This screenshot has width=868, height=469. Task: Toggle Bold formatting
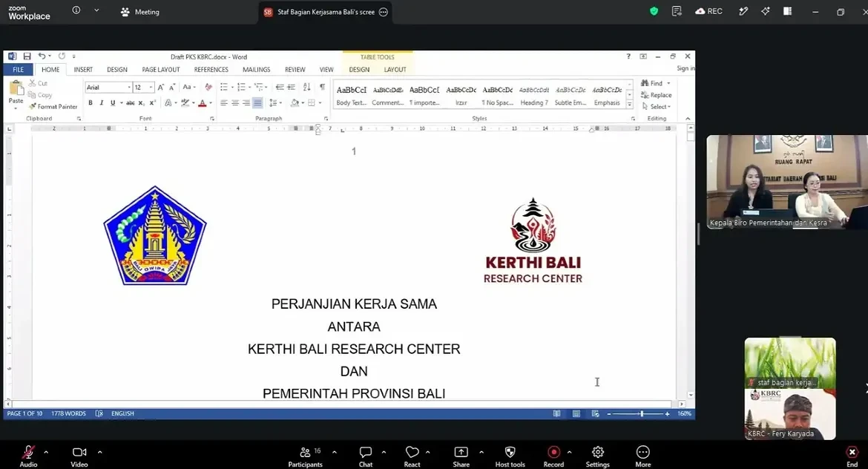click(x=91, y=102)
